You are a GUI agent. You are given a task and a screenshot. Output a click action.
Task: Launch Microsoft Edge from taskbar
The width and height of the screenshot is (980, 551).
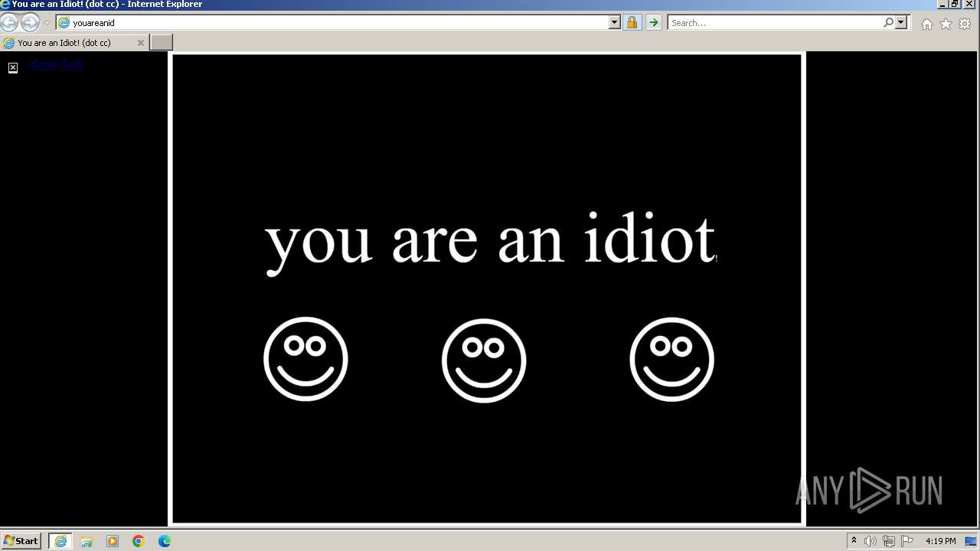[x=165, y=541]
